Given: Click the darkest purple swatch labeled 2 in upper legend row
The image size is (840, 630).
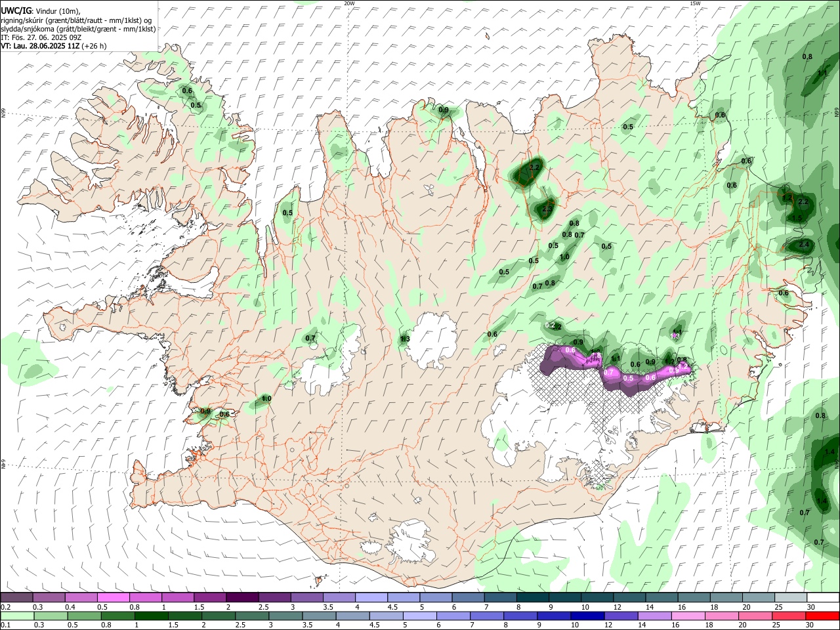Looking at the screenshot, I should (241, 598).
